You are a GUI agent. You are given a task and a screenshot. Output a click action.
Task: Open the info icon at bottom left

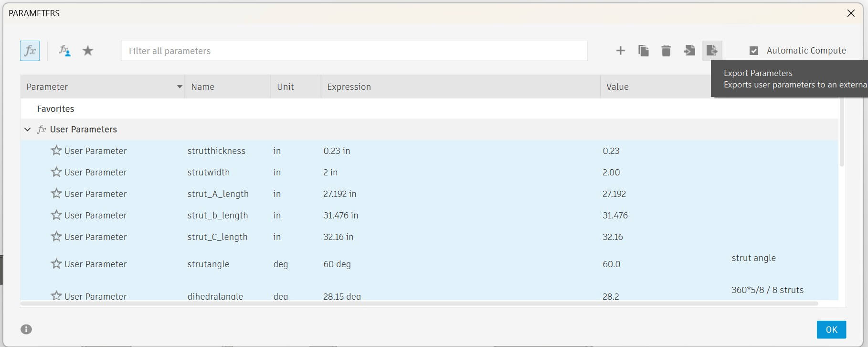pos(26,329)
